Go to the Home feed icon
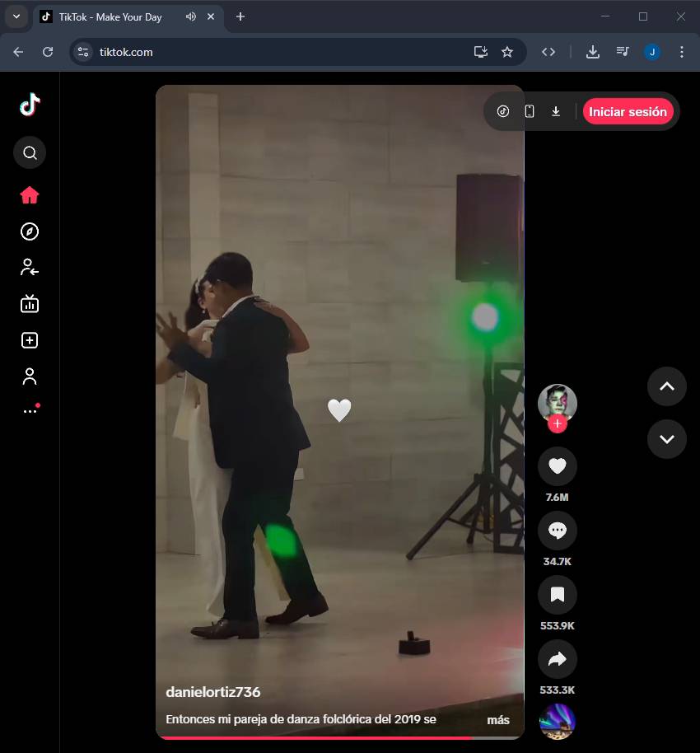Viewport: 700px width, 753px height. [30, 195]
